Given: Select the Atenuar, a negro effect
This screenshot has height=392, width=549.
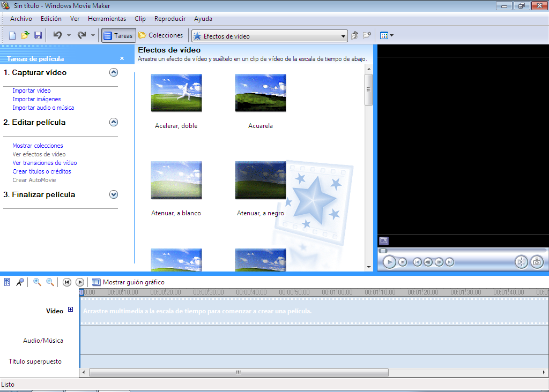Looking at the screenshot, I should 261,180.
